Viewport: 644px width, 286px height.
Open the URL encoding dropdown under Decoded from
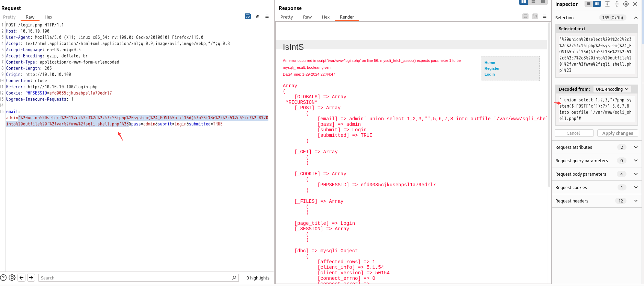point(612,89)
